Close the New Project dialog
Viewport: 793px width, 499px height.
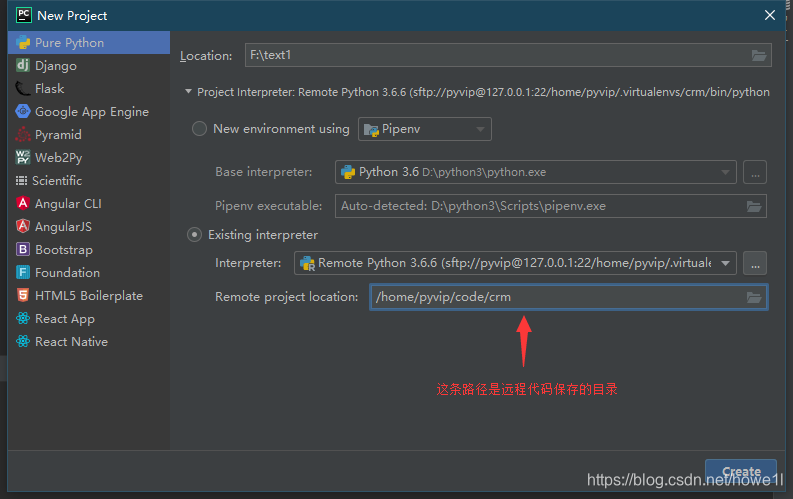point(770,15)
